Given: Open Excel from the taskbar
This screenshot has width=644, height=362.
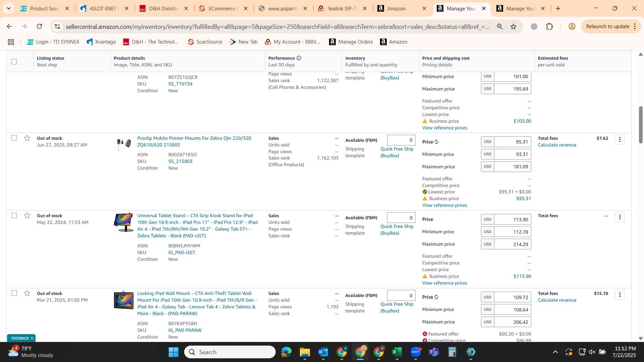Looking at the screenshot, I should point(397,352).
